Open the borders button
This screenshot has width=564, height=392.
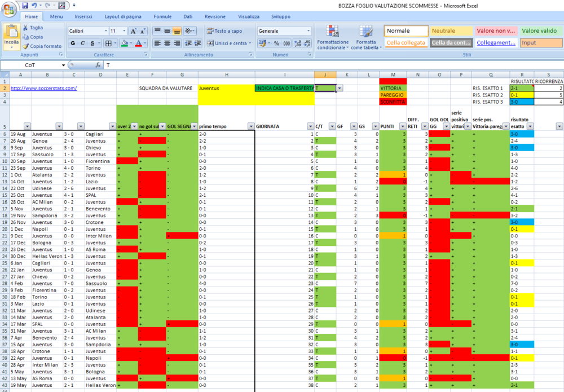108,43
